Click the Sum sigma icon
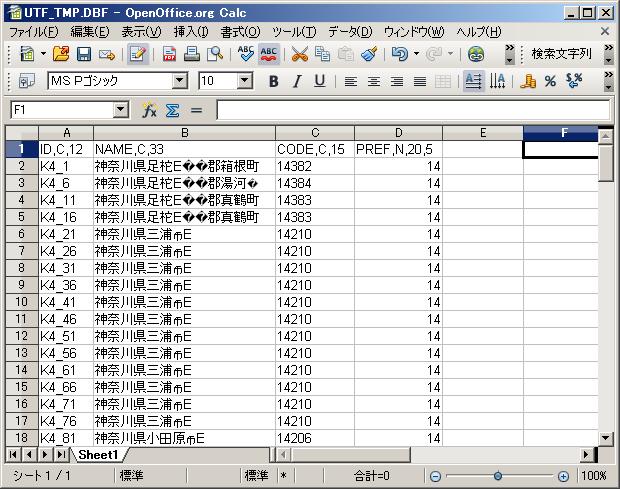This screenshot has width=620, height=489. coord(172,110)
